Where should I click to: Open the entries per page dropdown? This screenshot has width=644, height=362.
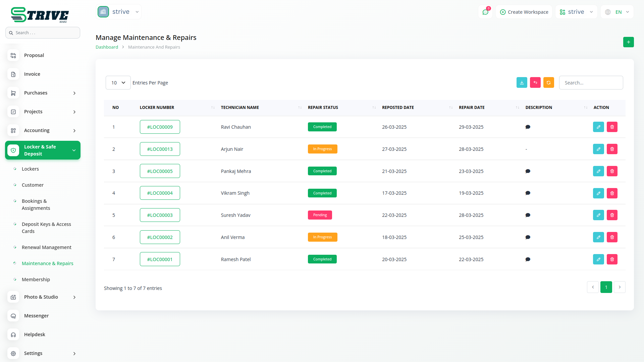(x=118, y=83)
